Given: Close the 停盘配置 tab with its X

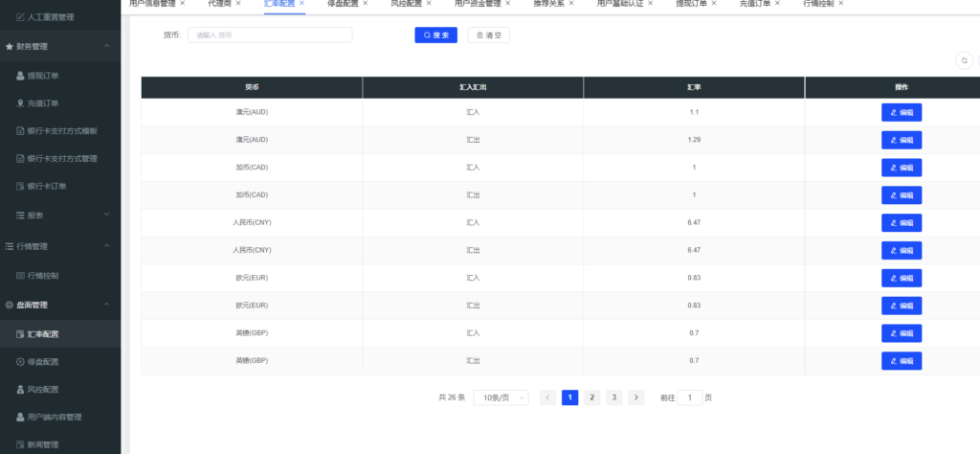Looking at the screenshot, I should pos(365,3).
